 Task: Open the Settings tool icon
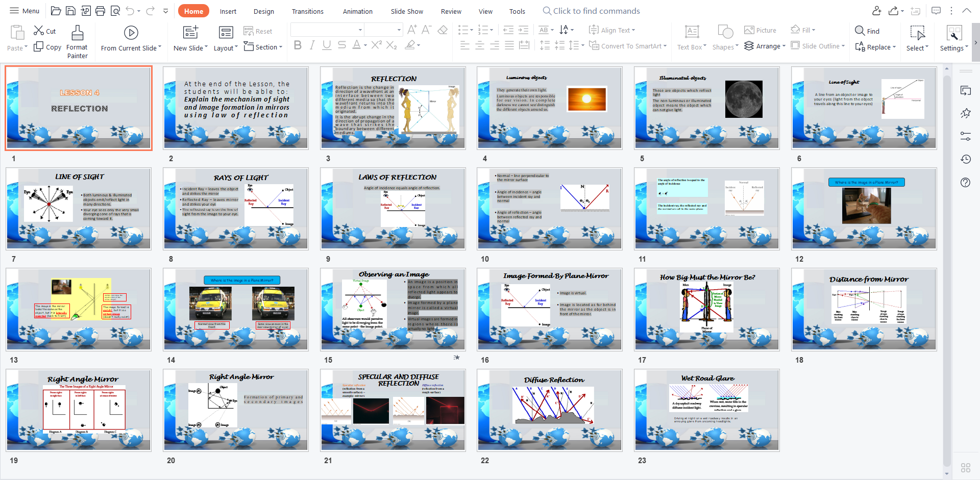pyautogui.click(x=954, y=33)
